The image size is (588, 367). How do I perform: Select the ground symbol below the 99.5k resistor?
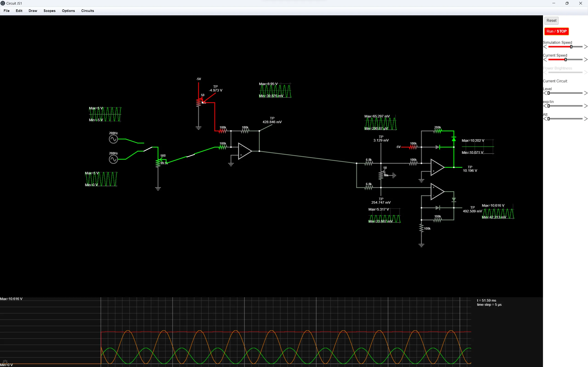coord(158,188)
